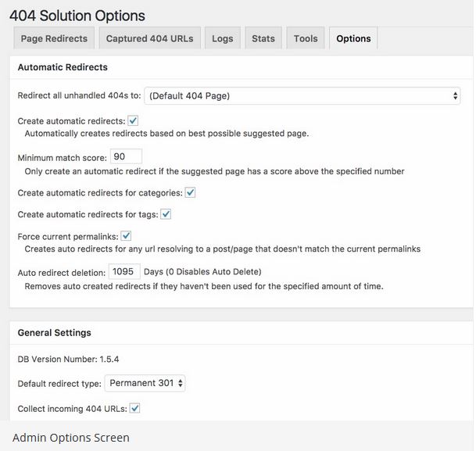Expand the Redirect all unhandled 404s dropdown
The image size is (476, 451).
302,96
